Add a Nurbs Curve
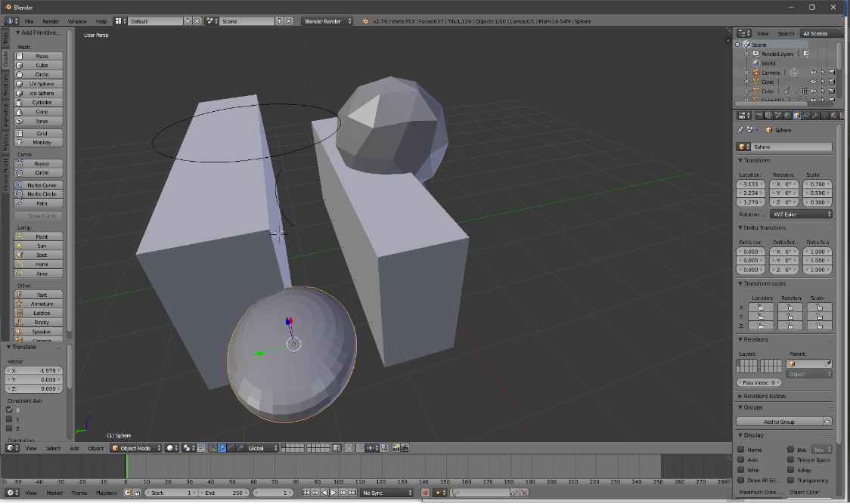This screenshot has height=504, width=850. coord(38,185)
